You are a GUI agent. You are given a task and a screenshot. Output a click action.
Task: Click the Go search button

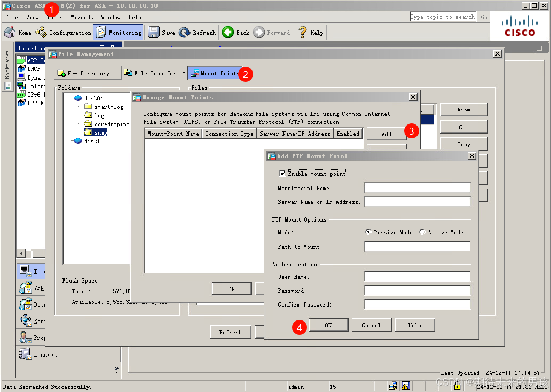click(484, 17)
